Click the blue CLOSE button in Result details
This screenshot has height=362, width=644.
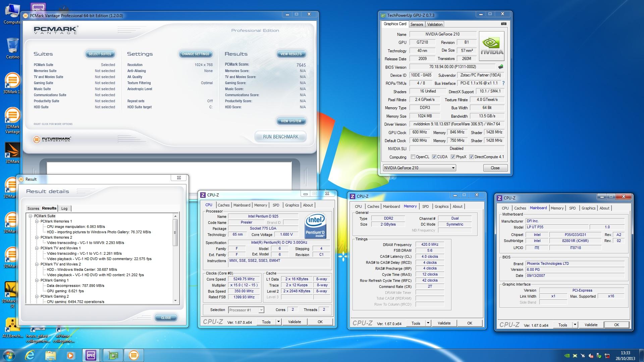[166, 318]
